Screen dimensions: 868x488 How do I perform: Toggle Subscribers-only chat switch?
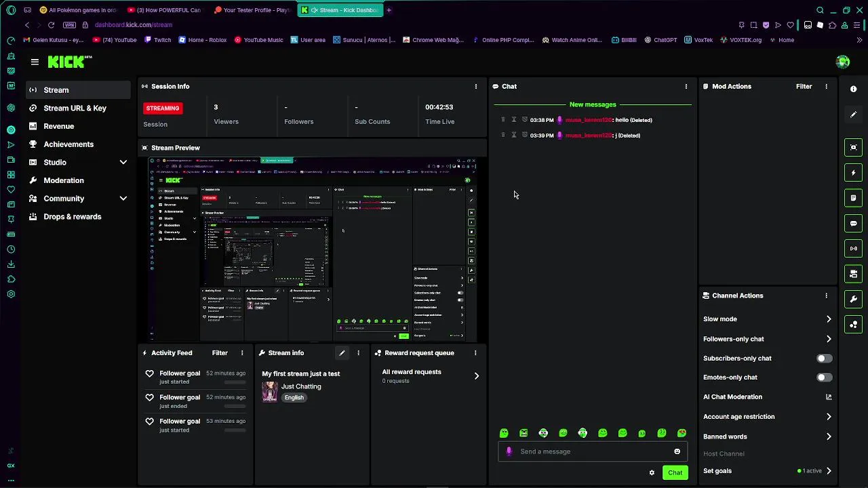click(x=824, y=359)
